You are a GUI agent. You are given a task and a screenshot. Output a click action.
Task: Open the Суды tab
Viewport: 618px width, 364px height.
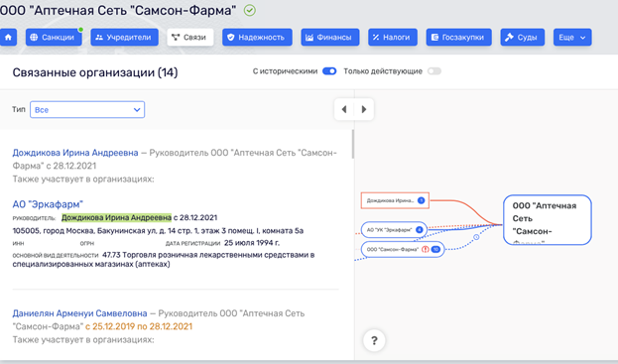pyautogui.click(x=522, y=38)
